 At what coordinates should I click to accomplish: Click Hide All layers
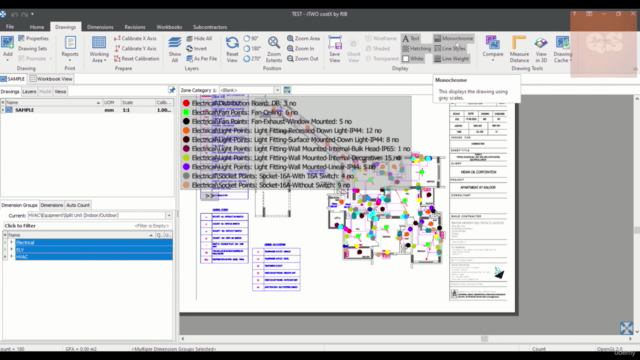click(199, 38)
